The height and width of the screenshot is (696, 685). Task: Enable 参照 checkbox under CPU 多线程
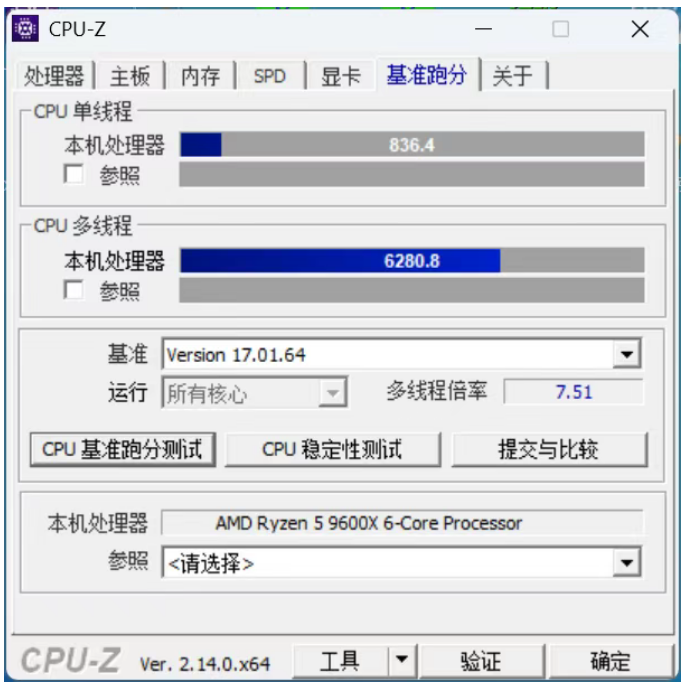73,290
